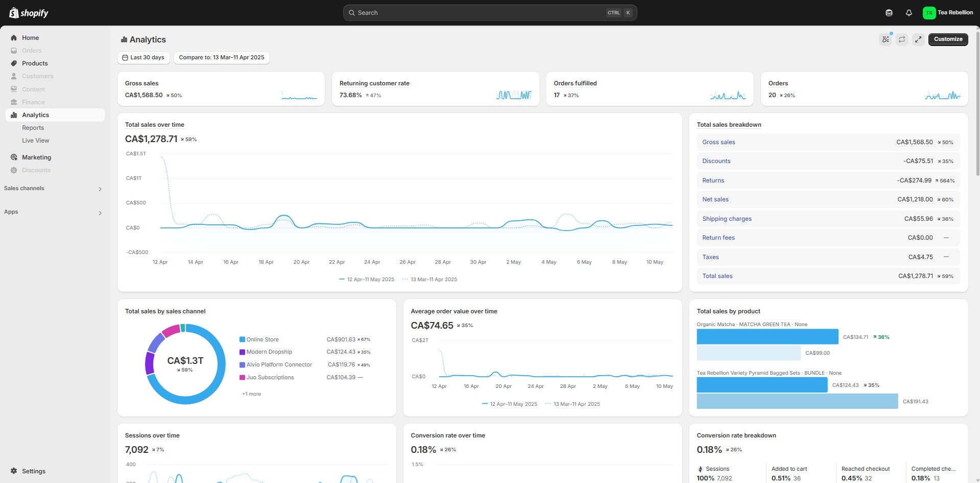Click the Customize button
Viewport: 980px width, 483px height.
(x=948, y=39)
